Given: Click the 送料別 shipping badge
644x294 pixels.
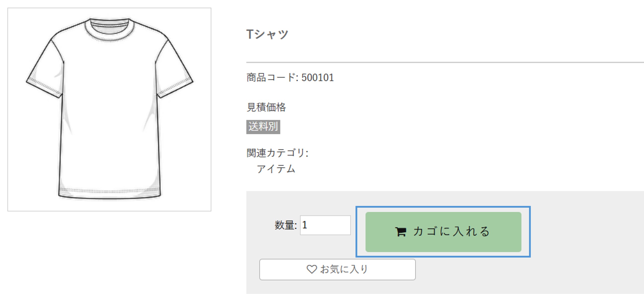Looking at the screenshot, I should [x=263, y=127].
